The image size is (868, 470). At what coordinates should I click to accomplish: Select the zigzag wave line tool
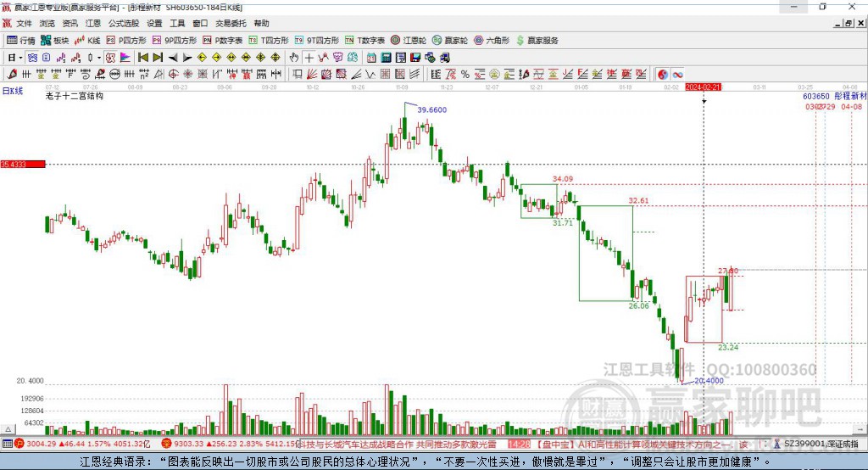[x=370, y=75]
